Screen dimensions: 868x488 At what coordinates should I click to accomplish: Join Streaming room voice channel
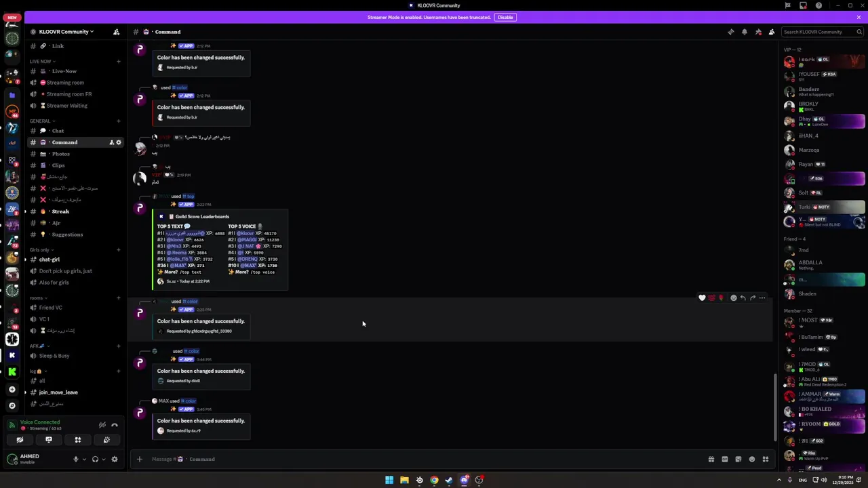click(x=75, y=83)
